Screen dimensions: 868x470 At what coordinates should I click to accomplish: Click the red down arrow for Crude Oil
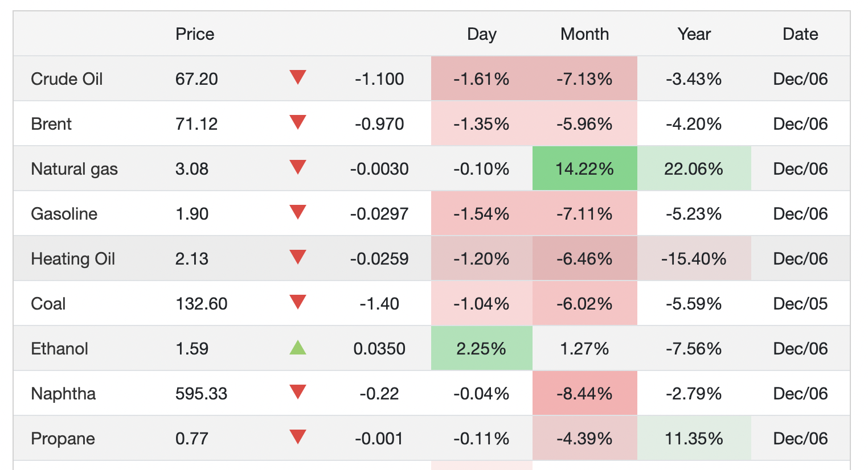coord(298,77)
